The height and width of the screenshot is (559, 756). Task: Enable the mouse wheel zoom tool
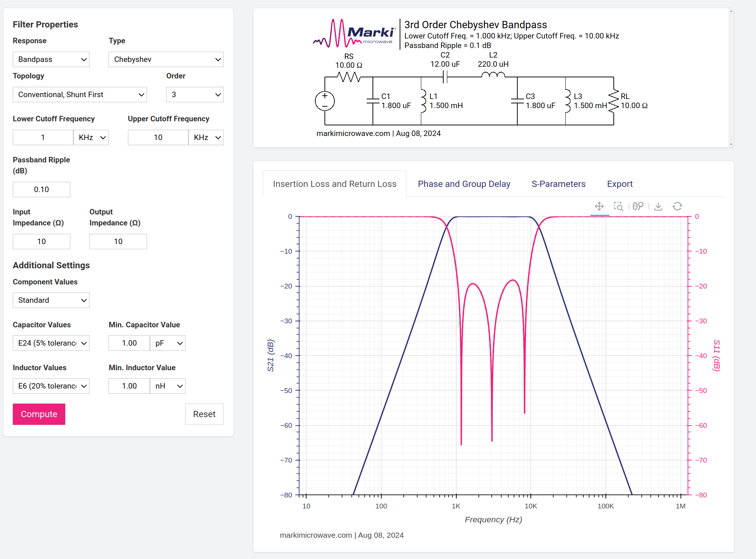[x=638, y=206]
